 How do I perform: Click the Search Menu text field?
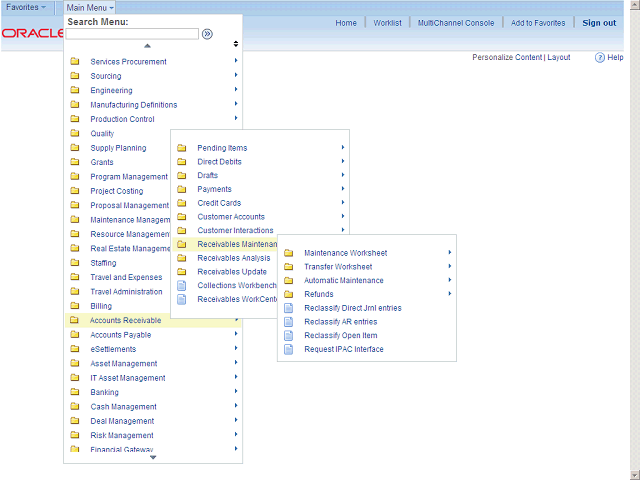click(x=133, y=34)
